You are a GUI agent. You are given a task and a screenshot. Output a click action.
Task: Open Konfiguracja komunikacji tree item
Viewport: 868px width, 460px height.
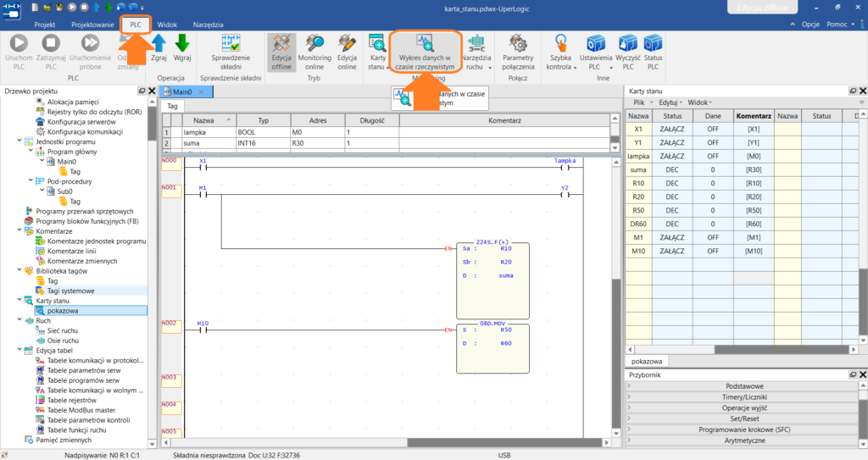coord(85,132)
